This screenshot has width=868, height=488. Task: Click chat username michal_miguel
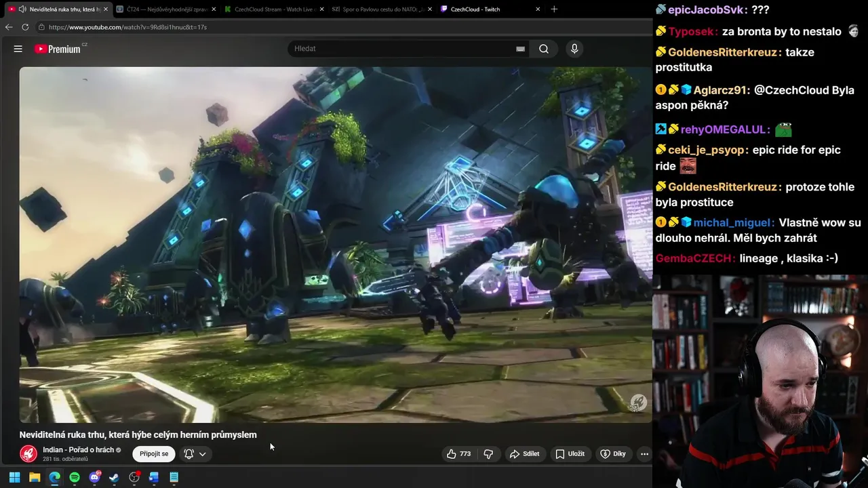pos(734,223)
